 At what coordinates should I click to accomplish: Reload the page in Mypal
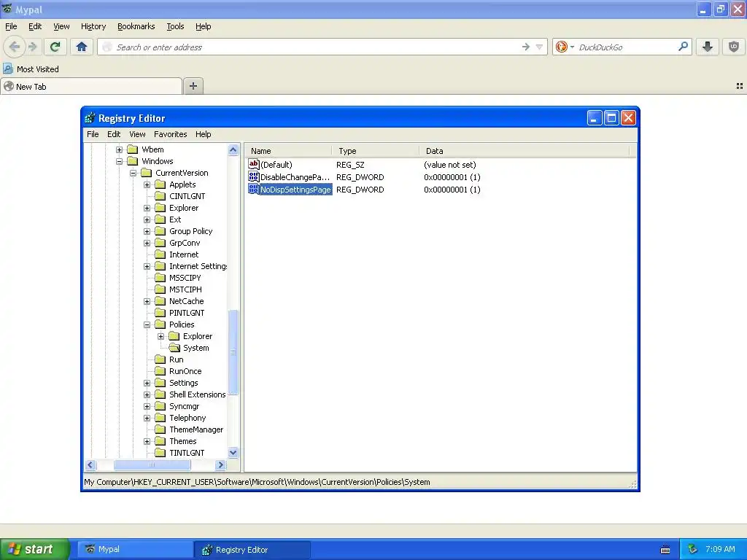(x=55, y=47)
